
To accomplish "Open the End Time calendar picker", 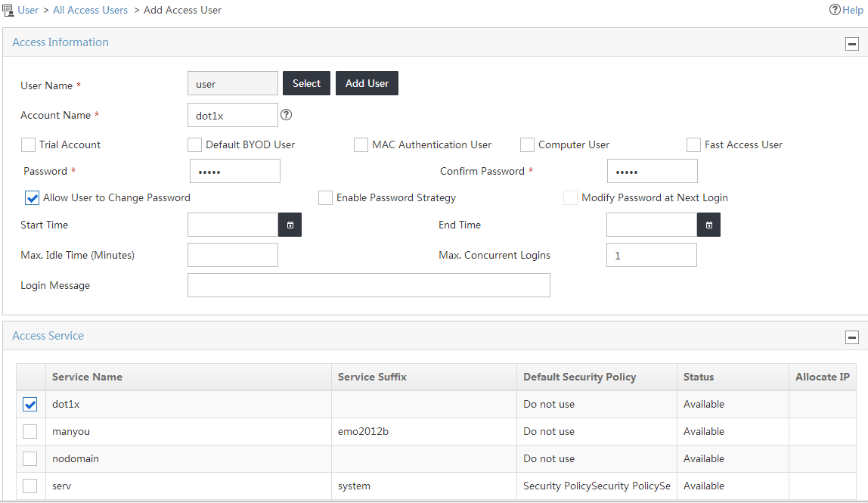I will coord(709,225).
